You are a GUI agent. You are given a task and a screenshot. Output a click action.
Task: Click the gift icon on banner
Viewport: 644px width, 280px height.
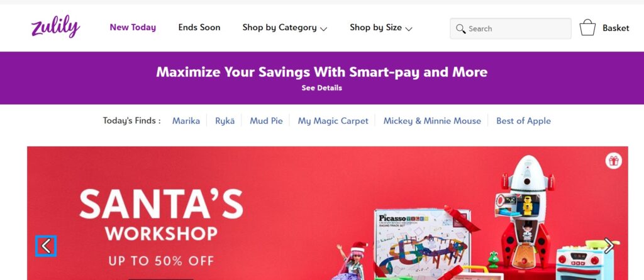pos(614,161)
